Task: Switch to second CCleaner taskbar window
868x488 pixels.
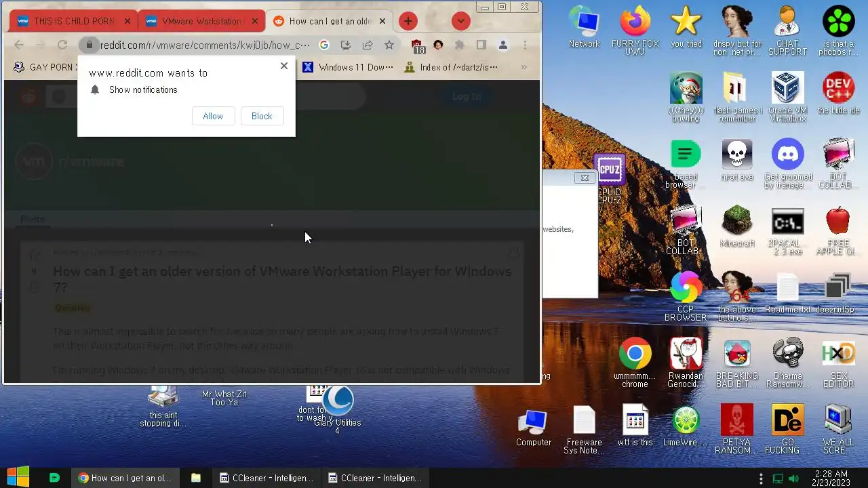Action: 375,478
